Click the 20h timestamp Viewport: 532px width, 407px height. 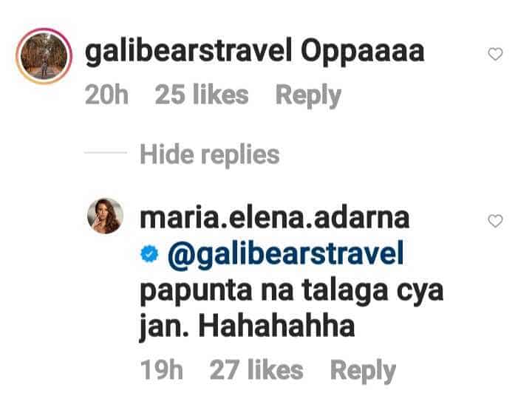(106, 95)
